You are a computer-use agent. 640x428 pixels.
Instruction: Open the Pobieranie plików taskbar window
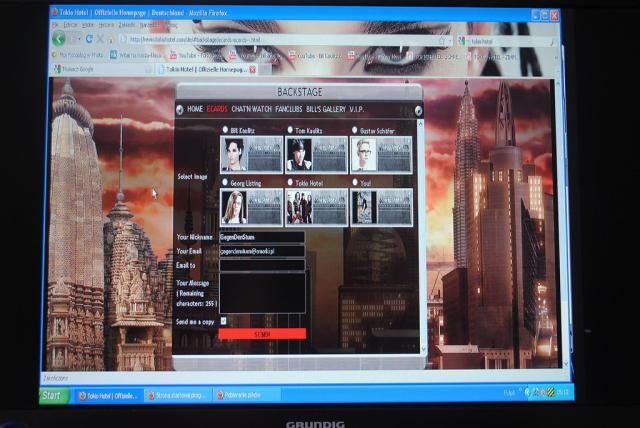(x=246, y=395)
